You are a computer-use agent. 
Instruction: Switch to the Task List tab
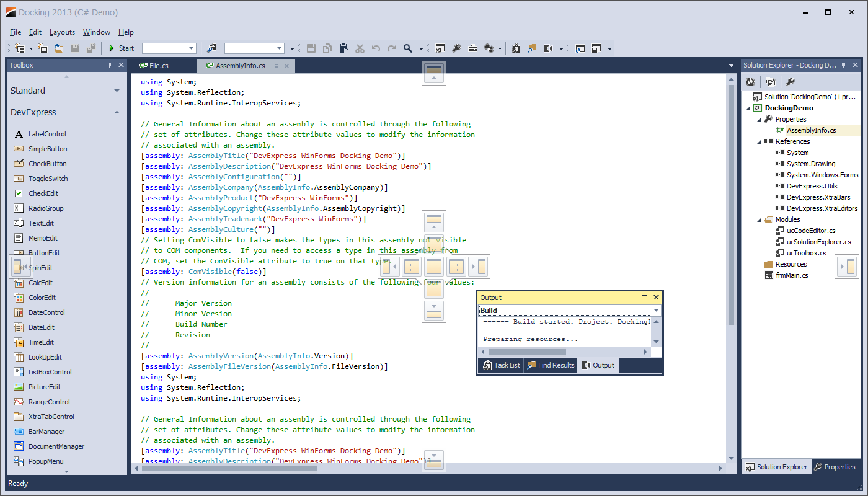[501, 365]
